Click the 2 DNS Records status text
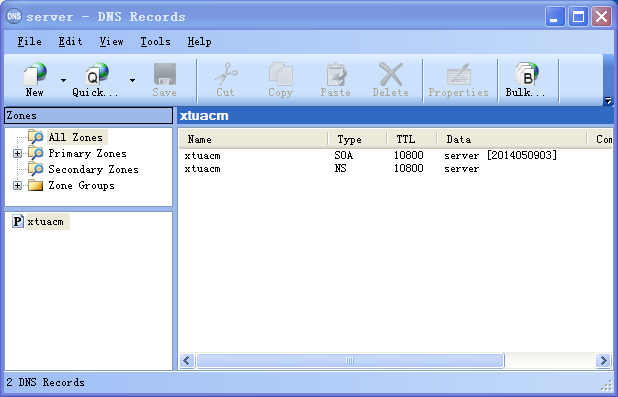Image resolution: width=618 pixels, height=397 pixels. 46,382
